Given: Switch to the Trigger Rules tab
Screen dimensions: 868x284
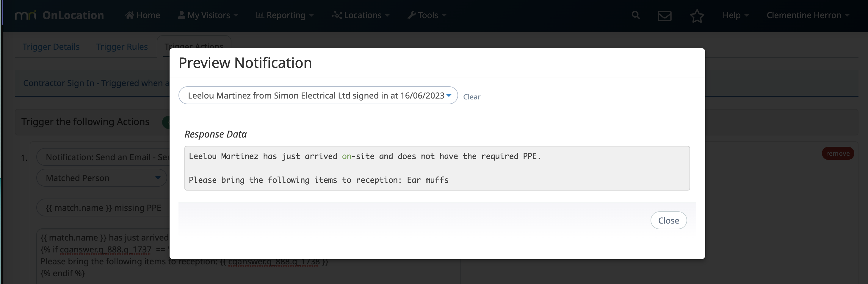Looking at the screenshot, I should (122, 46).
